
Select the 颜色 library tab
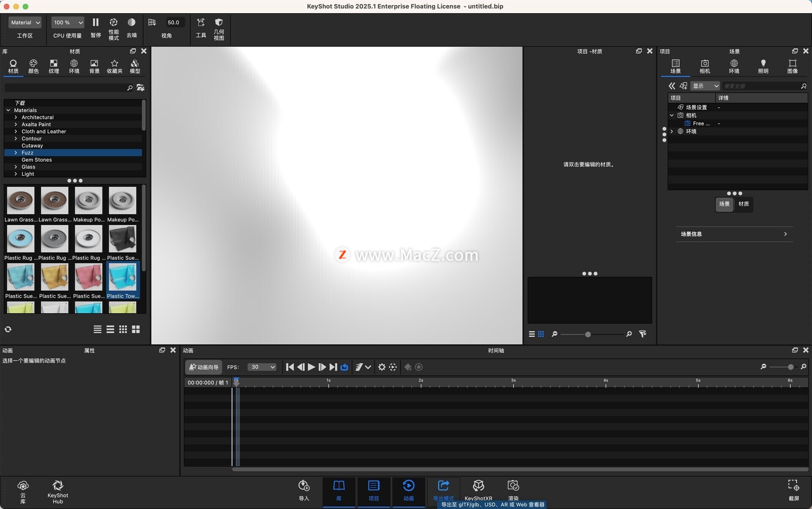pos(33,67)
